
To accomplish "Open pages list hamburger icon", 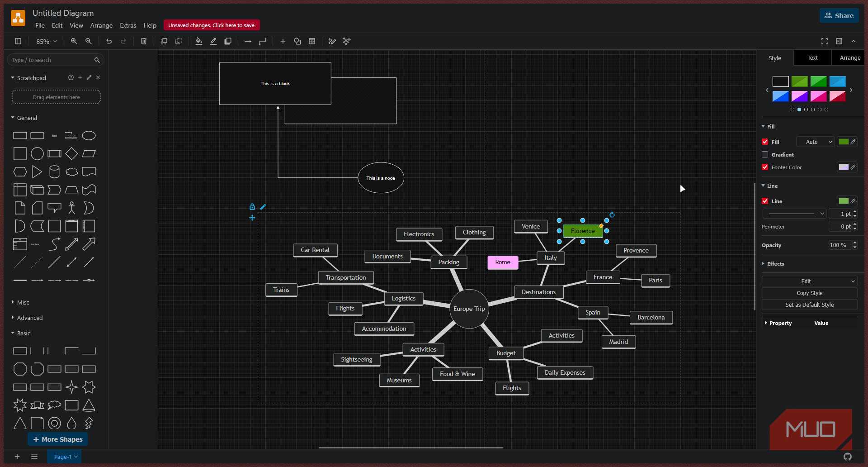I will coord(34,457).
